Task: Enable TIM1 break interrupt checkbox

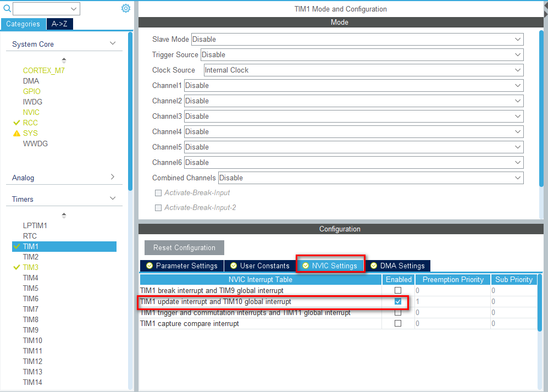Action: (398, 290)
